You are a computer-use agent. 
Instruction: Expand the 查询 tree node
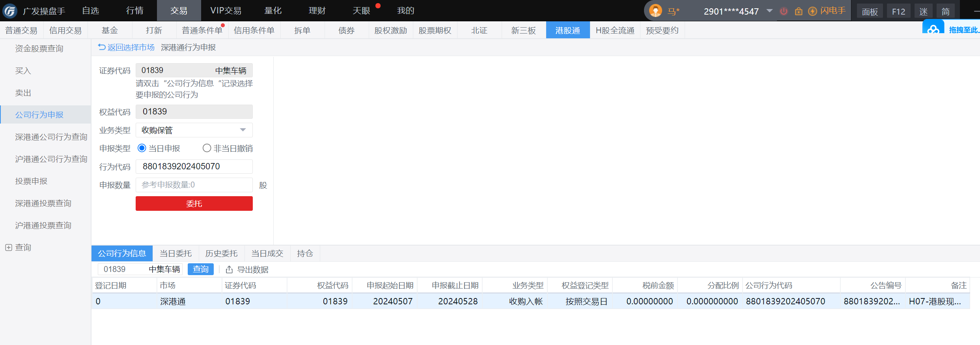click(x=8, y=247)
